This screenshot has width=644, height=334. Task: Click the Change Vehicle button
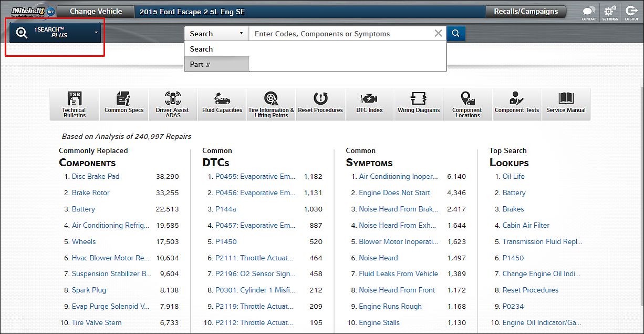96,11
